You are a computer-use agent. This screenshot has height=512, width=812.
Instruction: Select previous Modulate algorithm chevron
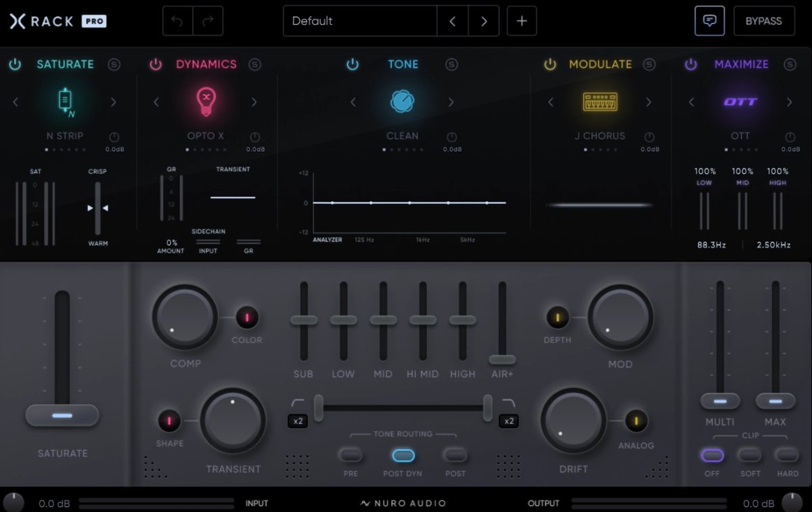tap(551, 102)
